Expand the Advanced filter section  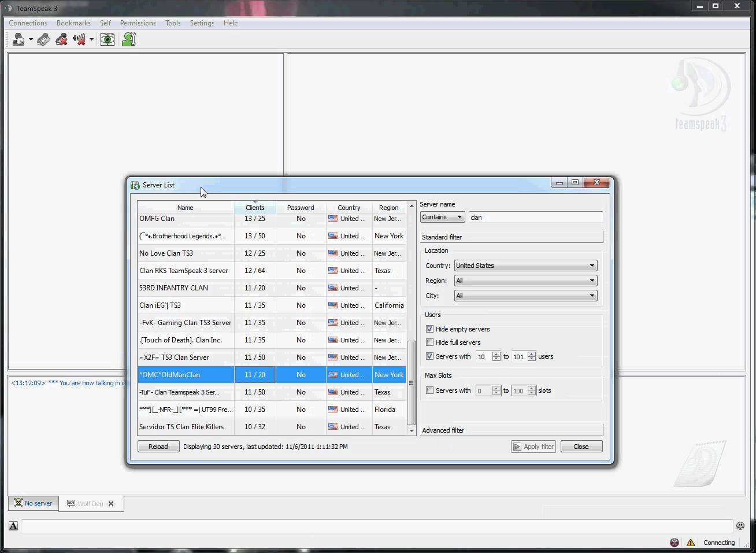(512, 430)
